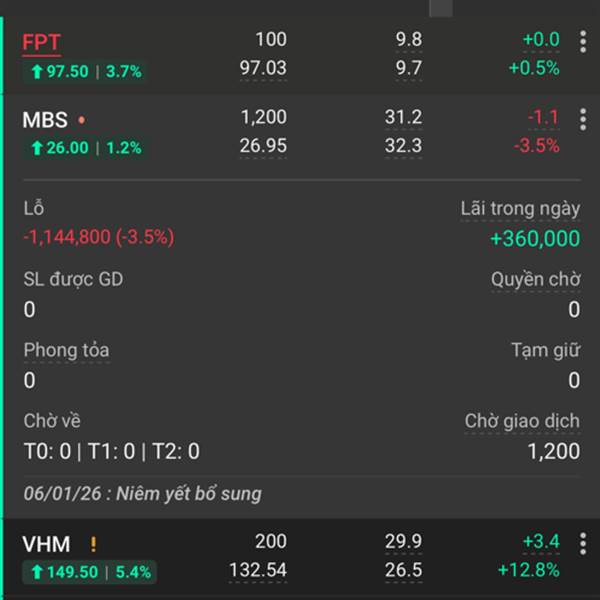Open the FPT three-dot options menu

click(x=583, y=42)
